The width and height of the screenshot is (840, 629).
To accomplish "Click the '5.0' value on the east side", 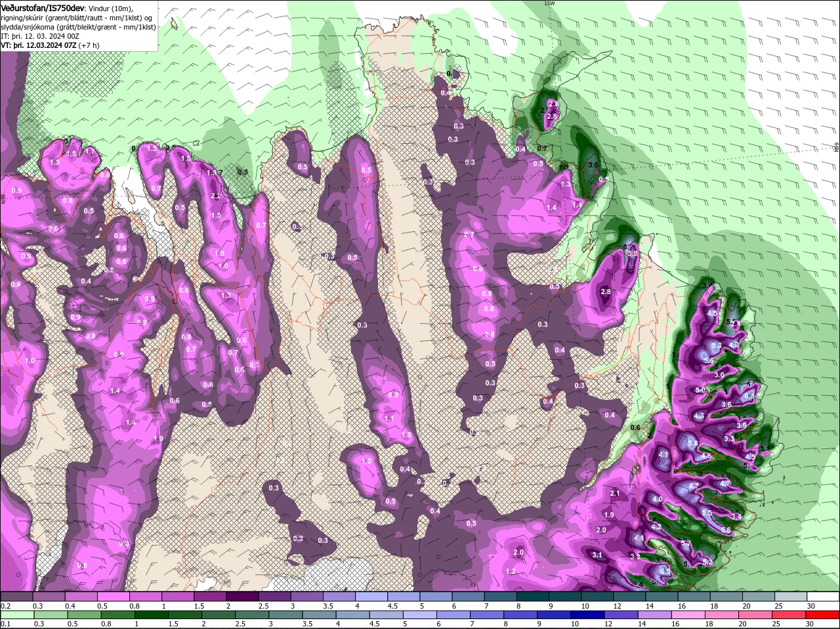I will (700, 390).
